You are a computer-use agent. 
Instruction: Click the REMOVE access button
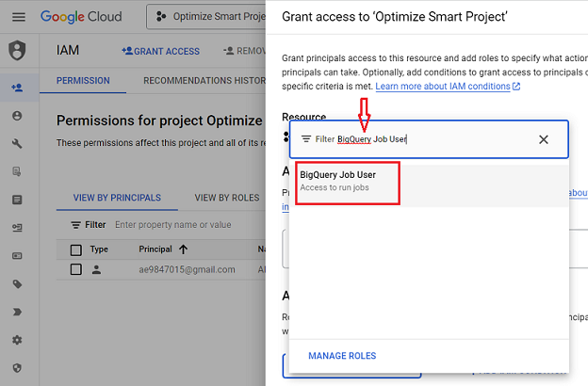coord(244,51)
